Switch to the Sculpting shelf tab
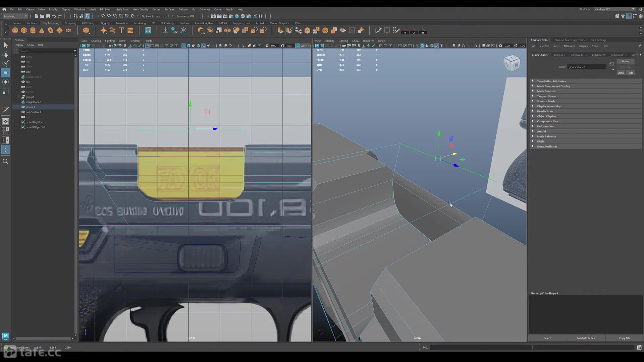 70,23
